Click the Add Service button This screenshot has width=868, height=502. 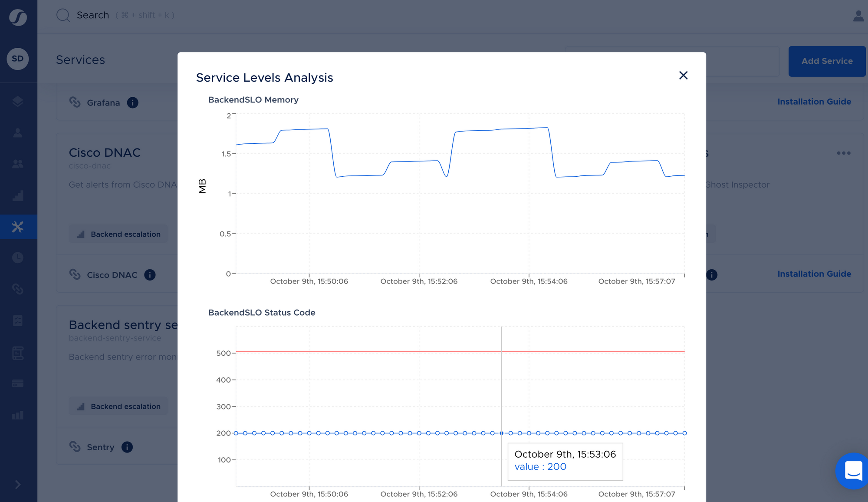coord(827,61)
